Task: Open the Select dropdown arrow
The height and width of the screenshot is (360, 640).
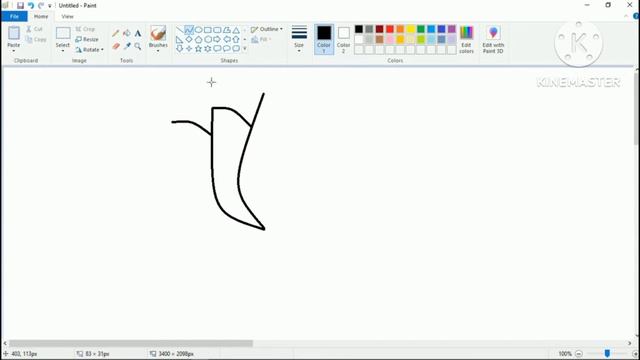Action: point(63,51)
